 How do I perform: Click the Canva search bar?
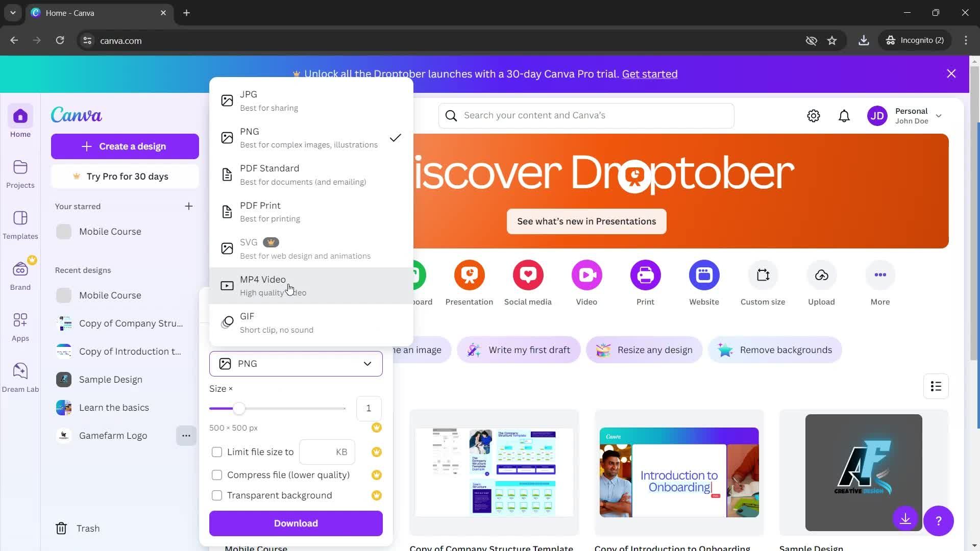coord(586,116)
